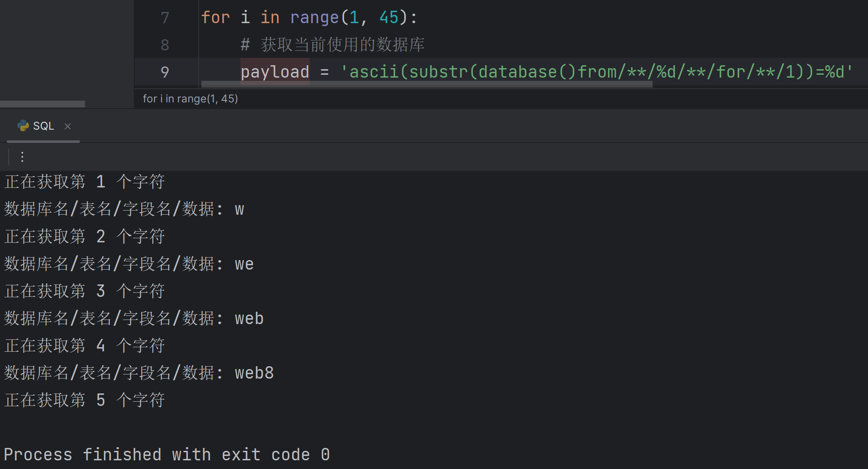868x469 pixels.
Task: Click the number 45 in range call
Action: [x=389, y=18]
